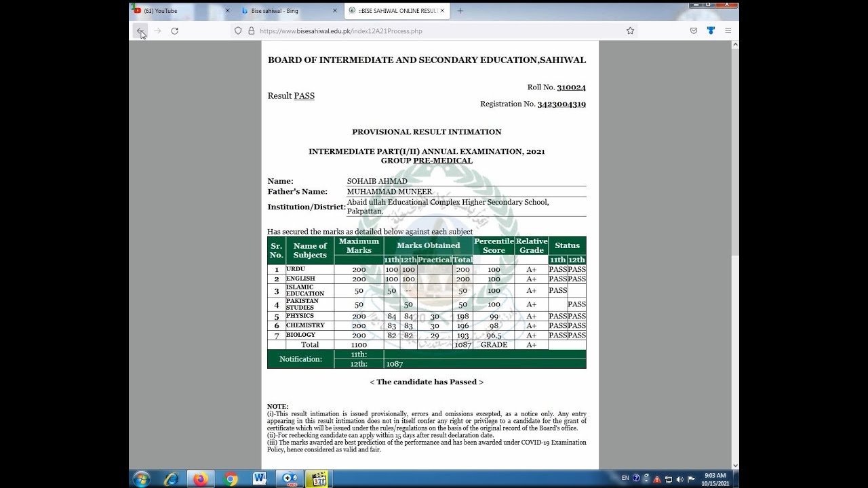Screen dimensions: 868x488
Task: Close the YouTube tab
Action: click(227, 11)
